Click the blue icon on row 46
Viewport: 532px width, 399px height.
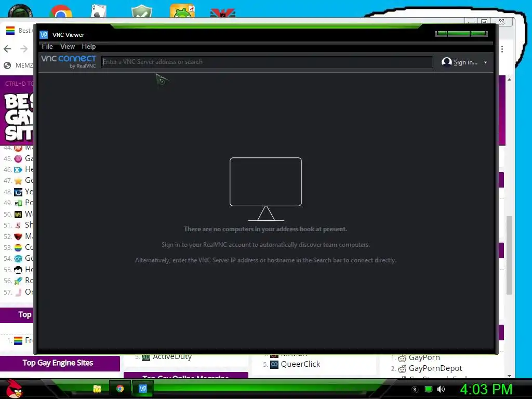[x=18, y=169]
